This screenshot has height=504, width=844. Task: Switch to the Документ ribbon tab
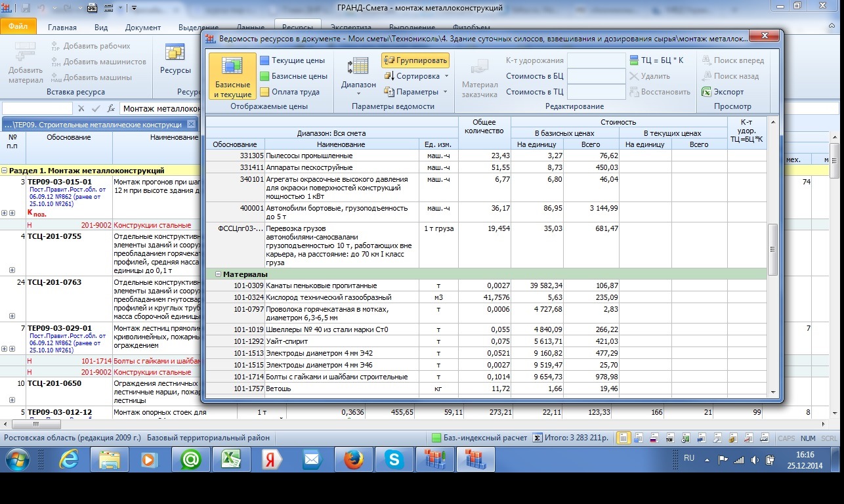[142, 28]
